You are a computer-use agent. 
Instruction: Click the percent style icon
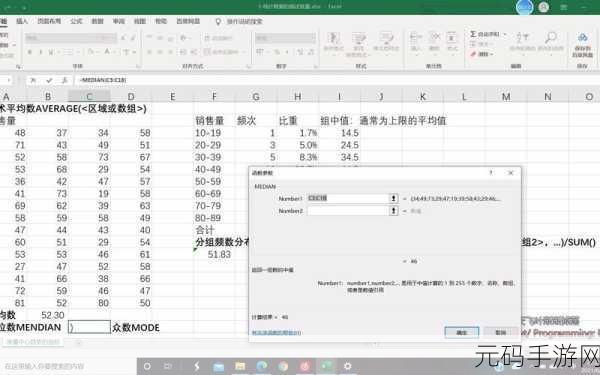tap(277, 52)
